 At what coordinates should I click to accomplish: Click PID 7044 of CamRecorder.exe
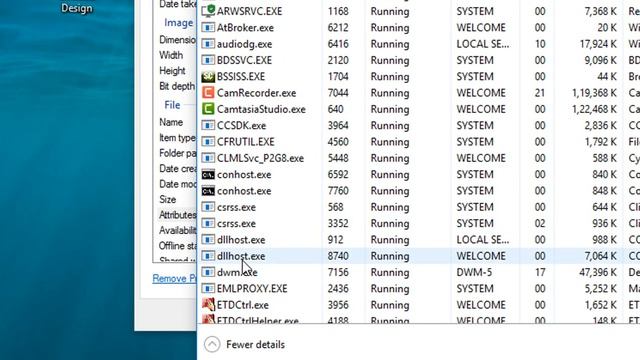click(338, 93)
